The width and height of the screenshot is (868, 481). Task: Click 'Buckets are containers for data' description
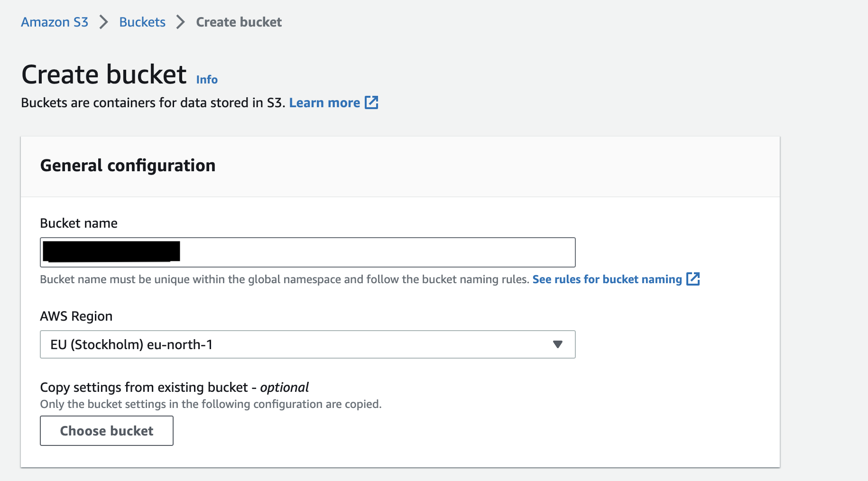click(153, 103)
